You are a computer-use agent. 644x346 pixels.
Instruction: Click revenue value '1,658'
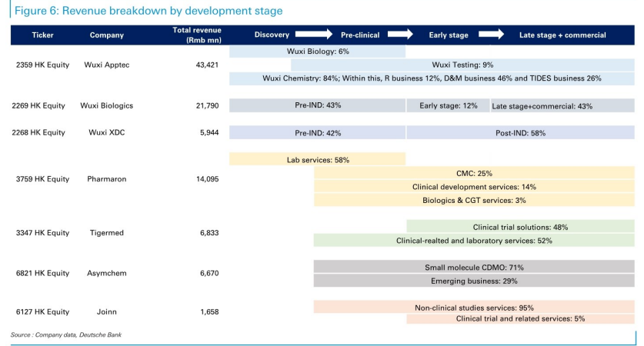click(209, 311)
